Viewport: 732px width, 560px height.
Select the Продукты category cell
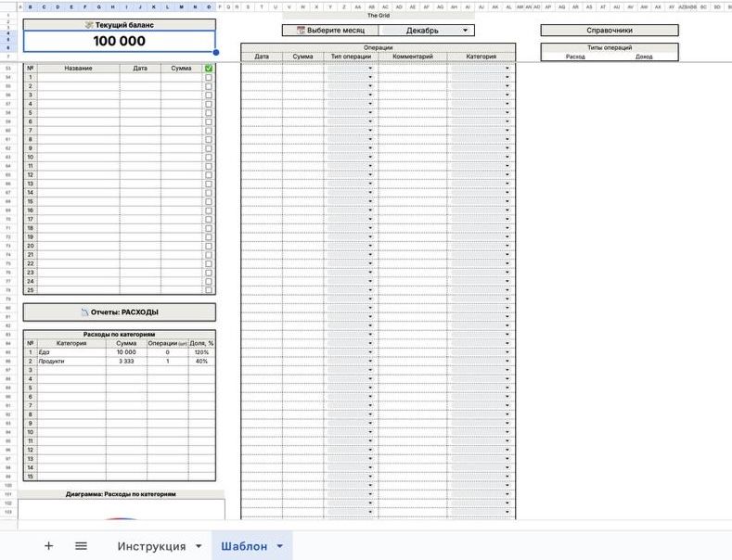pyautogui.click(x=71, y=362)
